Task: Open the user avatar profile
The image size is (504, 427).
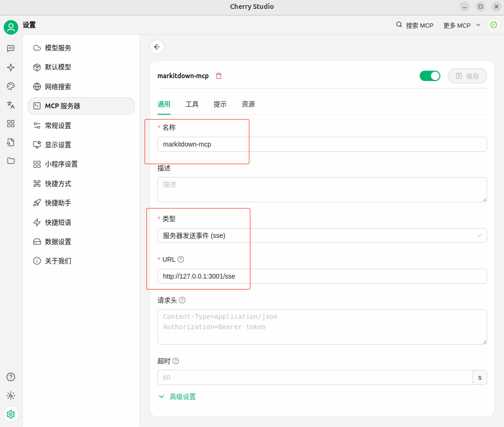Action: (x=11, y=27)
